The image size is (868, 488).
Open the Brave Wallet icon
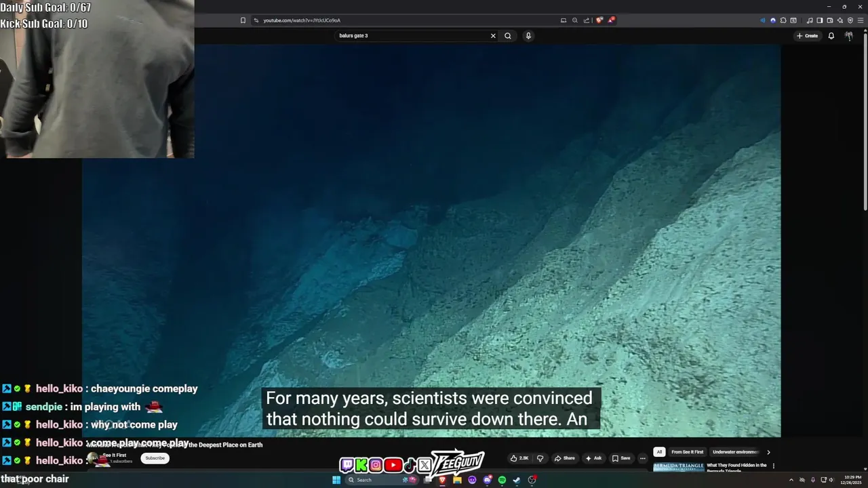830,20
